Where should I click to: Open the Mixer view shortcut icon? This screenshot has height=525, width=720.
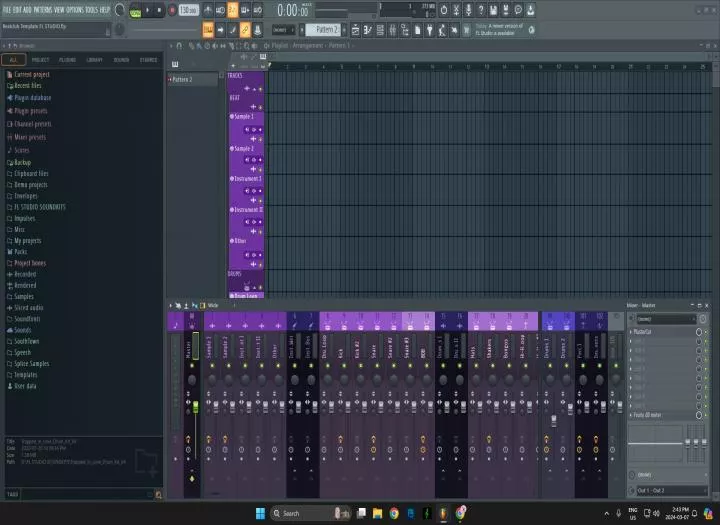393,30
